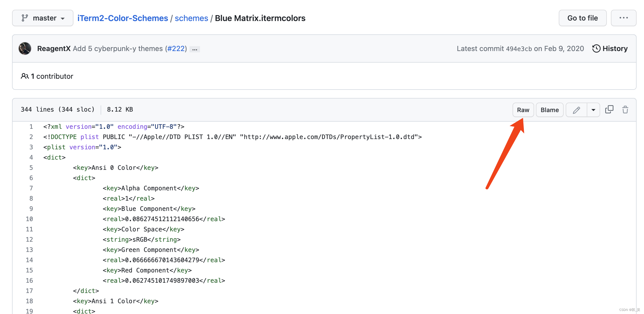Click the Blue Component key line

pos(149,209)
